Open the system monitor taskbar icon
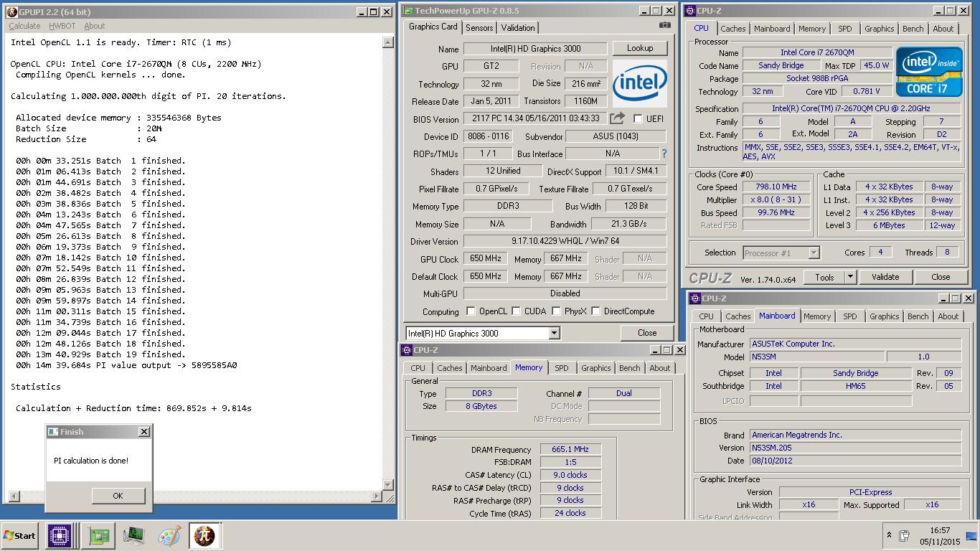This screenshot has width=980, height=551. [x=133, y=536]
